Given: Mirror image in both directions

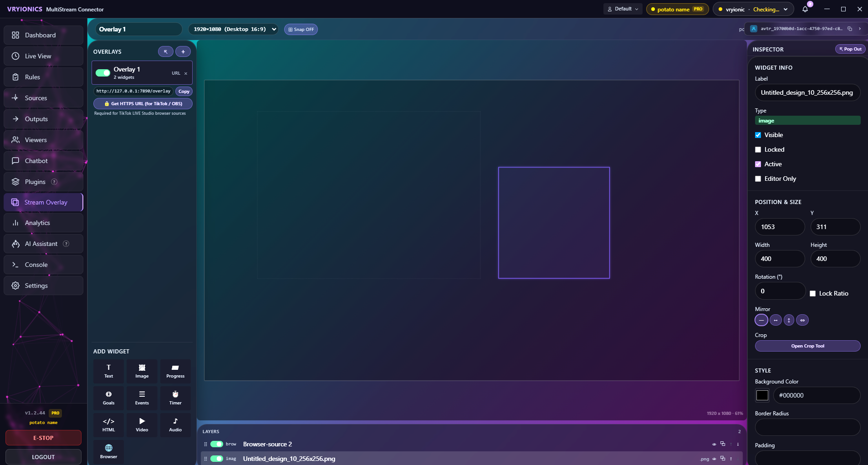Looking at the screenshot, I should tap(802, 320).
